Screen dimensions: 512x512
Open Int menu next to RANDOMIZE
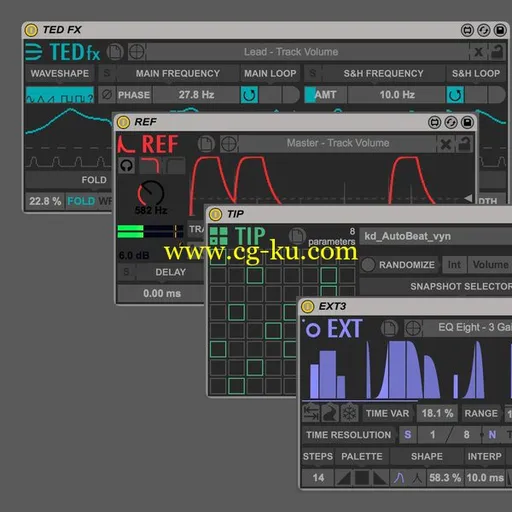454,265
